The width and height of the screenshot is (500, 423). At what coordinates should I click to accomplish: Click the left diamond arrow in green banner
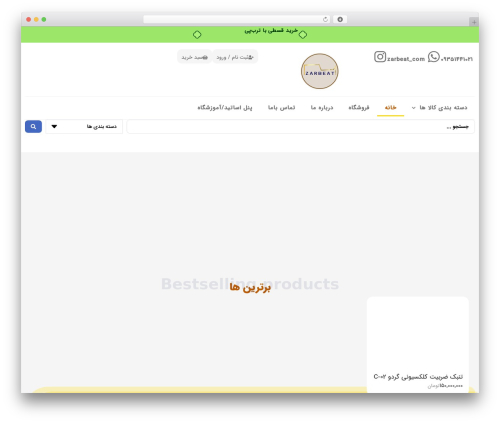click(x=197, y=35)
